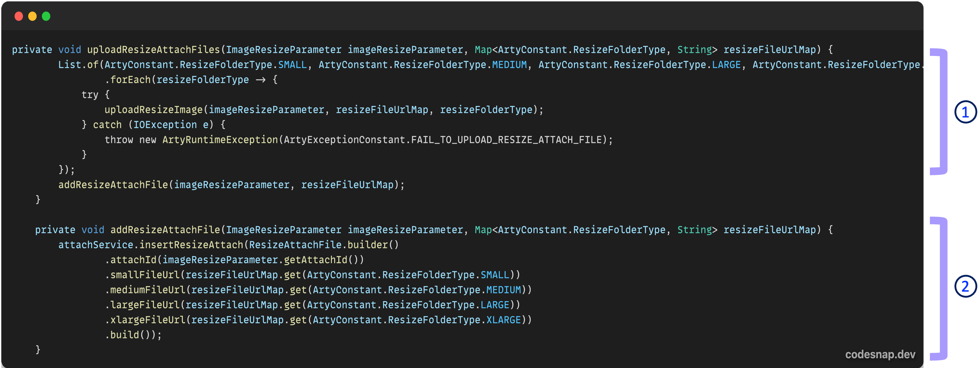Click the uploadResizeAttachFiles method name
This screenshot has width=980, height=368.
pos(154,50)
